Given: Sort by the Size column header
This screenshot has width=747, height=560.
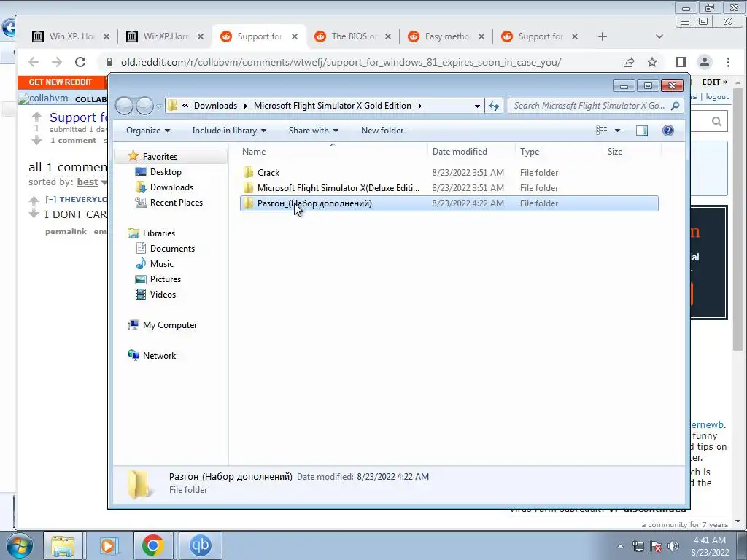Looking at the screenshot, I should (x=615, y=152).
